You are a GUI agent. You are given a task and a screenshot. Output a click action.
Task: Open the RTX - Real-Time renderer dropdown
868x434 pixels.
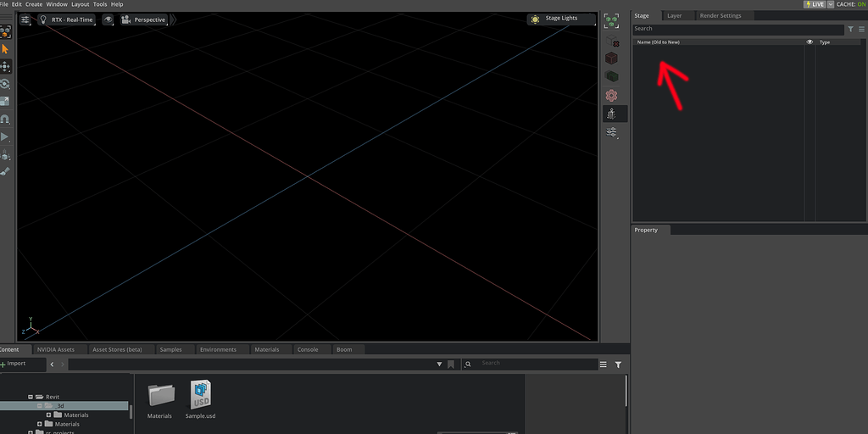[65, 19]
